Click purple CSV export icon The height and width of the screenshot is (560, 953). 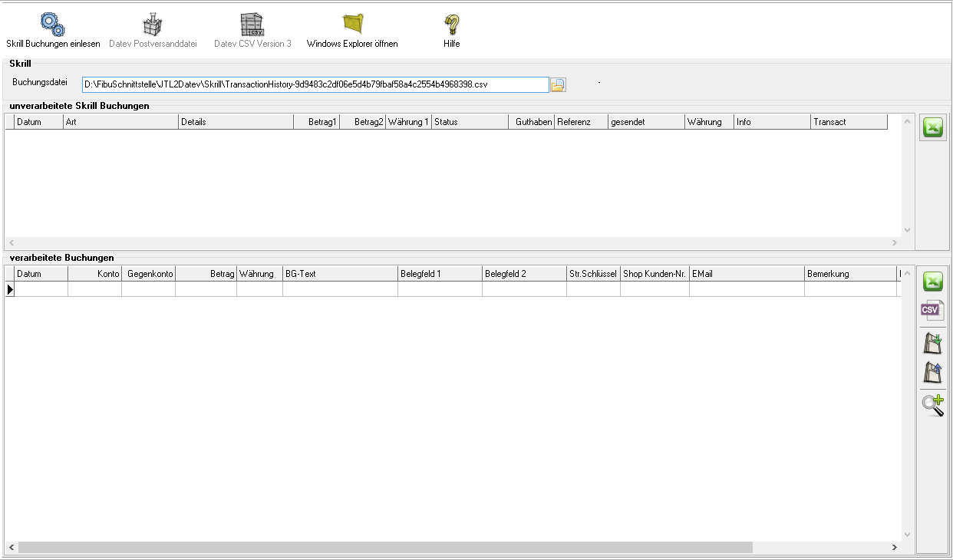(932, 311)
